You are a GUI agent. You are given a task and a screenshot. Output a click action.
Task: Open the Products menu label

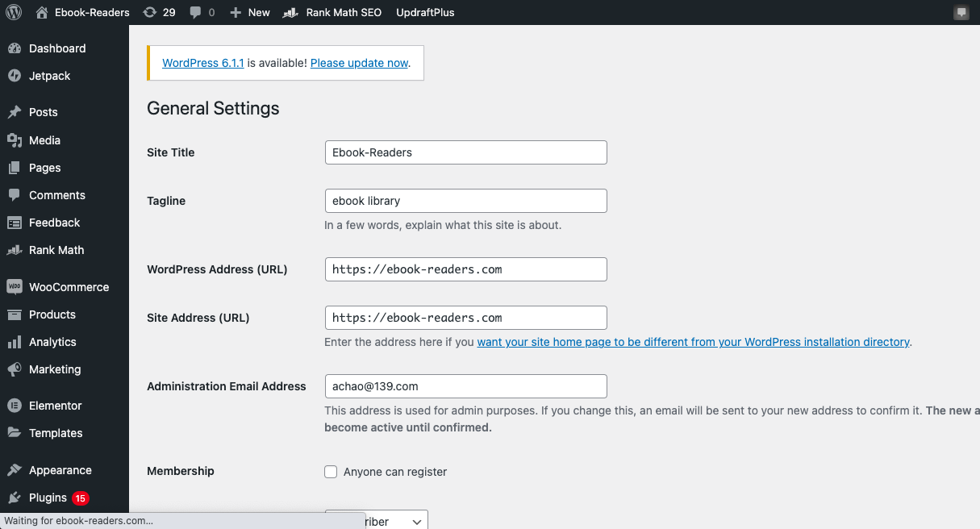pos(52,314)
